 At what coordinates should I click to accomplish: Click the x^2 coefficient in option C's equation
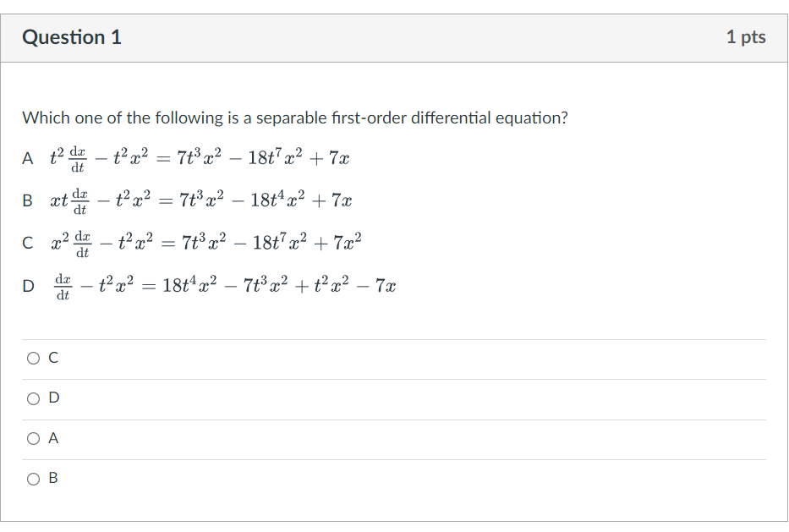pyautogui.click(x=56, y=243)
